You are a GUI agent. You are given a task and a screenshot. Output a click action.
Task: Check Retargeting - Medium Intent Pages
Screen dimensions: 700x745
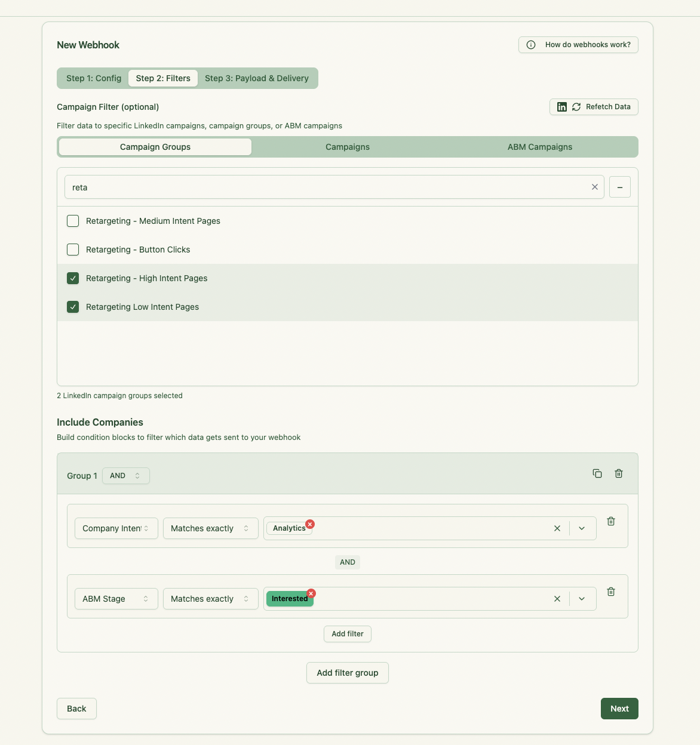(72, 221)
